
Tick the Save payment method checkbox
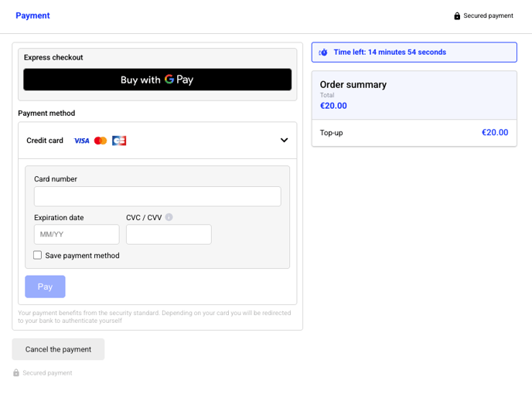click(x=38, y=255)
